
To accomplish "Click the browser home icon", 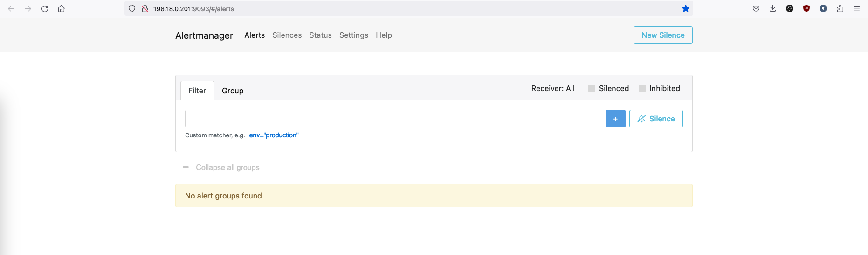I will 61,8.
